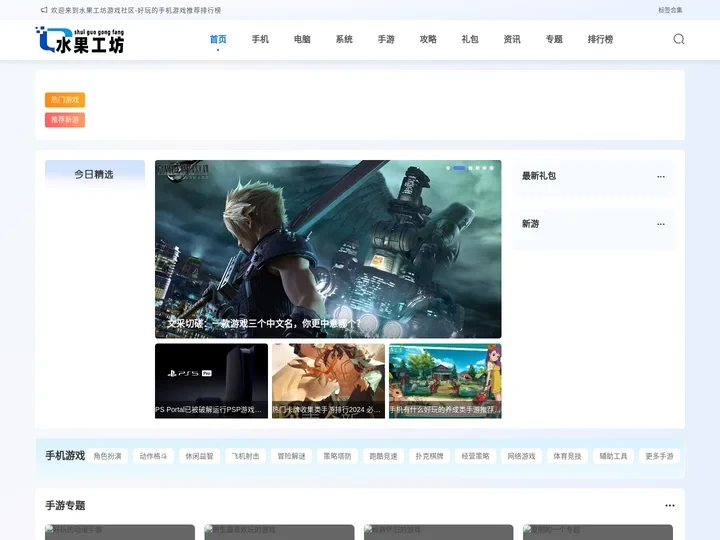Select the last carousel dot indicator
This screenshot has width=720, height=540.
coord(491,168)
